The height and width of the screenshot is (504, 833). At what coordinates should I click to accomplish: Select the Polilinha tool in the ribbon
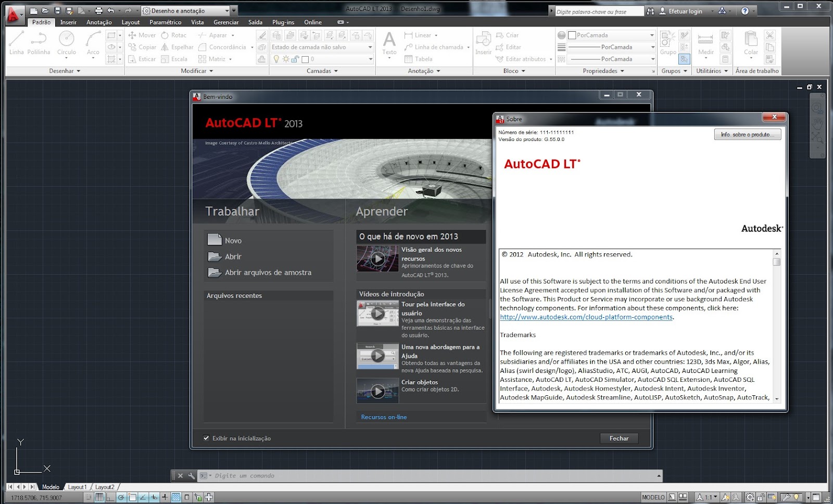click(x=39, y=43)
